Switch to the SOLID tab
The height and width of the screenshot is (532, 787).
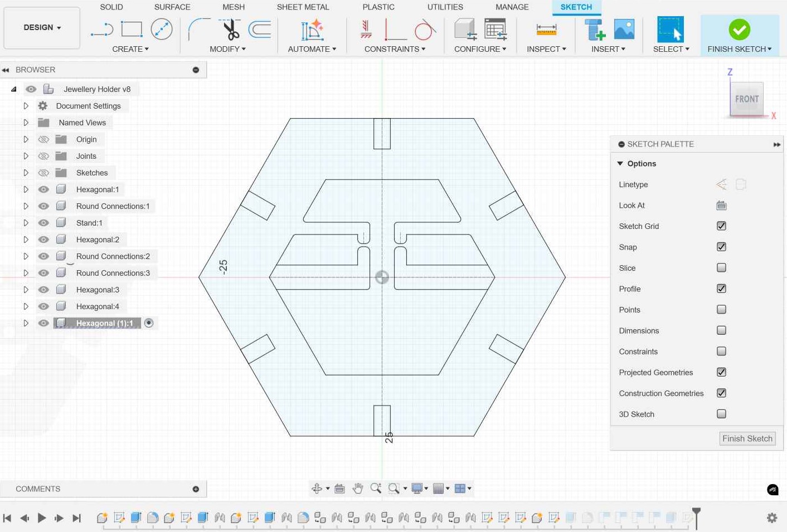(x=111, y=7)
